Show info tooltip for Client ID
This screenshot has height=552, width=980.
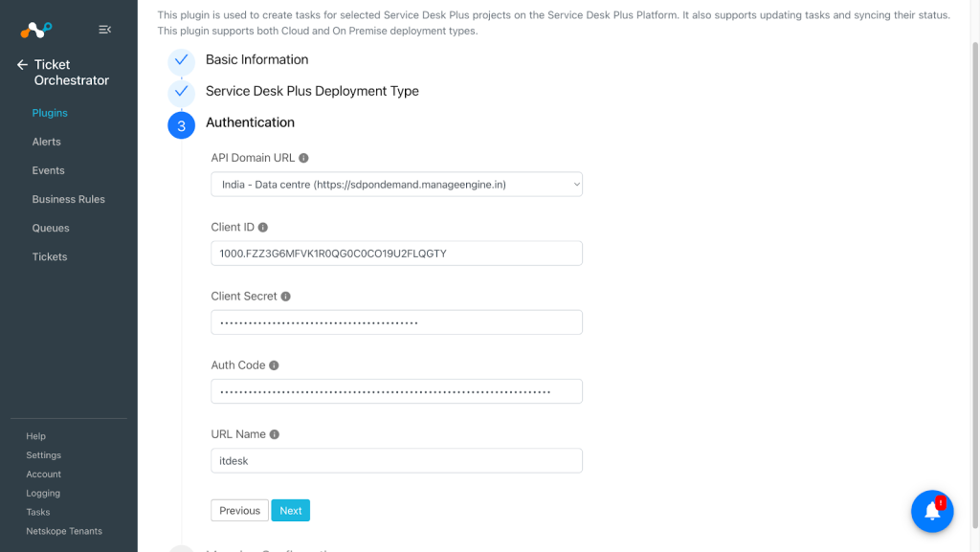[263, 228]
